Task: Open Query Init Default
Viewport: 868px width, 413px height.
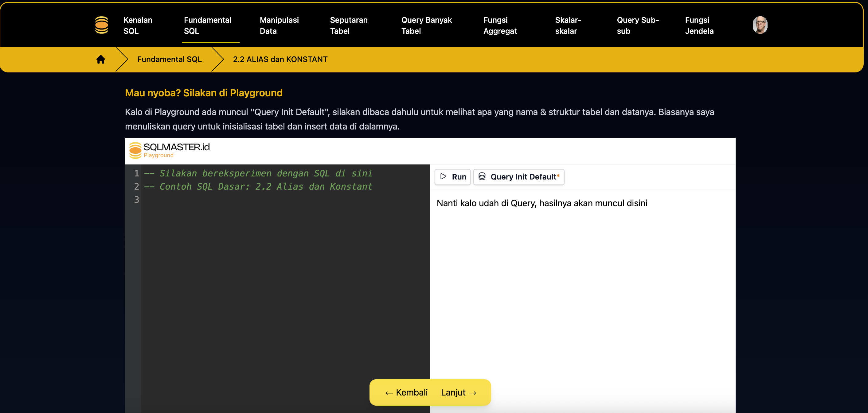Action: point(518,177)
